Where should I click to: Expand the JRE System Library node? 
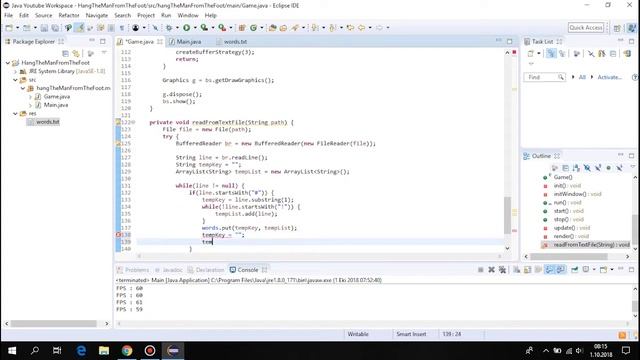(x=16, y=71)
